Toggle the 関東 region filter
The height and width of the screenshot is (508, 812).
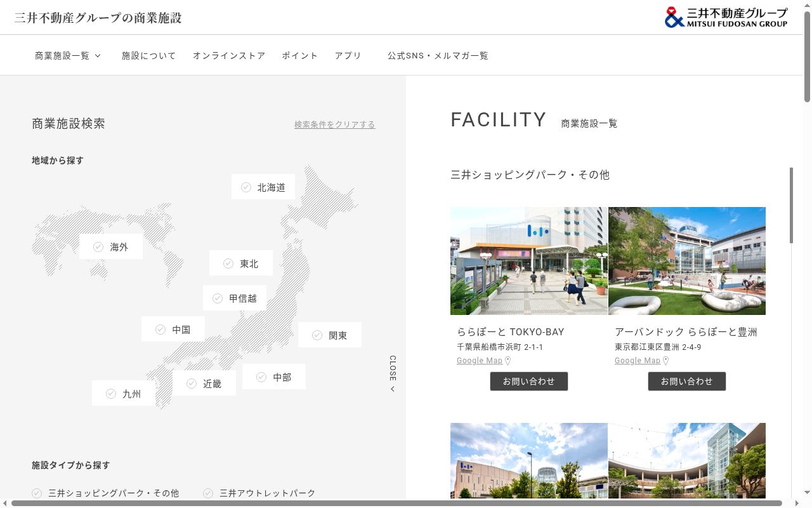[330, 335]
